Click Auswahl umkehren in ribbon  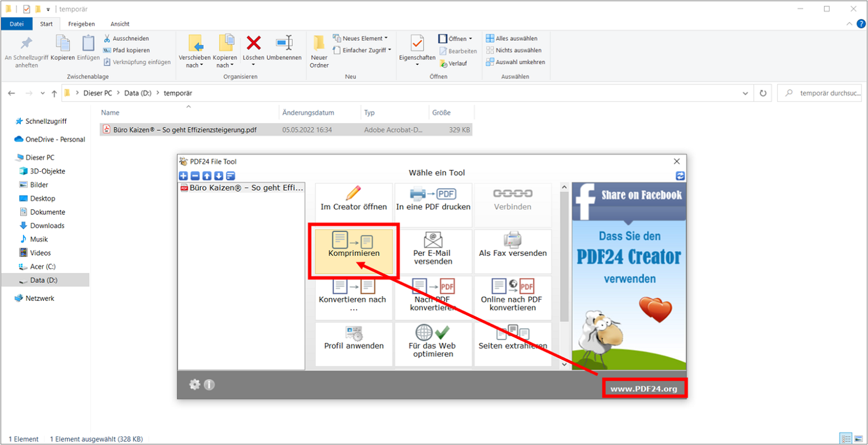(x=515, y=62)
